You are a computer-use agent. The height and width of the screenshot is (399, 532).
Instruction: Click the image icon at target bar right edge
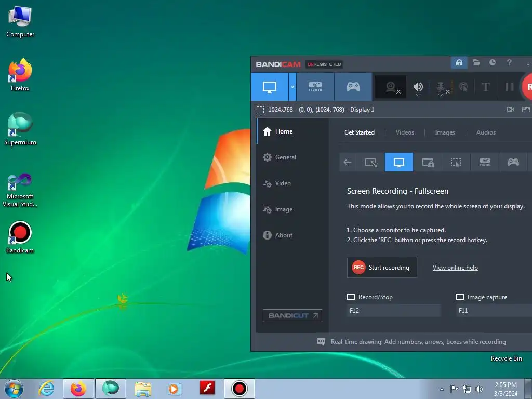526,109
